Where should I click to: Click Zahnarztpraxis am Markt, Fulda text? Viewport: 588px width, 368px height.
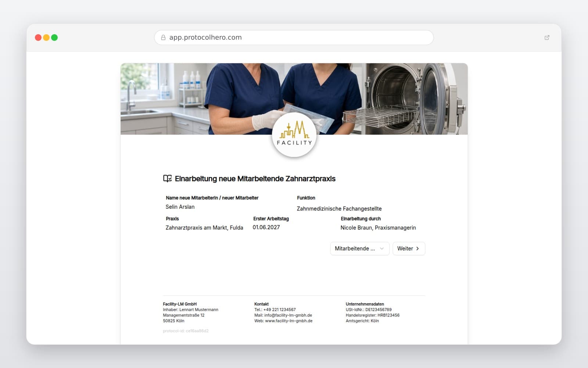204,228
